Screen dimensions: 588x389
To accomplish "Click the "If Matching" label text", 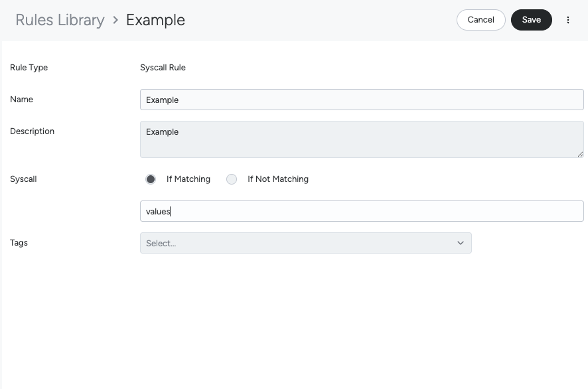I will pyautogui.click(x=188, y=179).
